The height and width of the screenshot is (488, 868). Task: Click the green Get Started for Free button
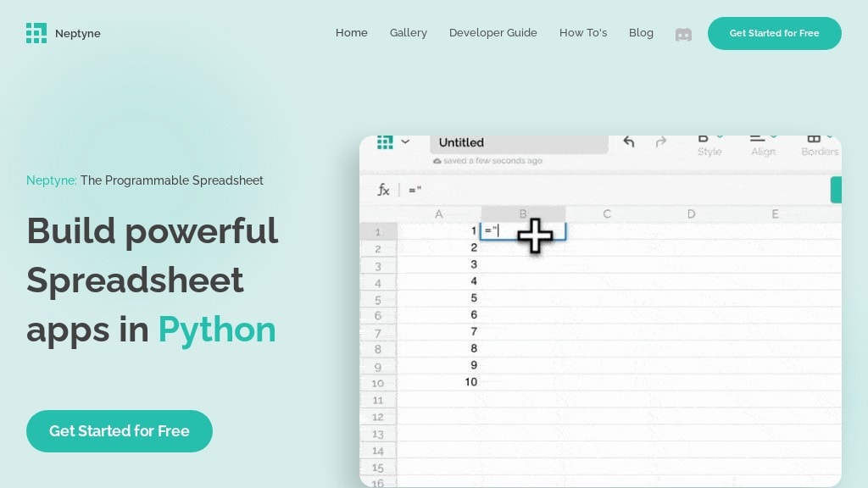tap(774, 33)
